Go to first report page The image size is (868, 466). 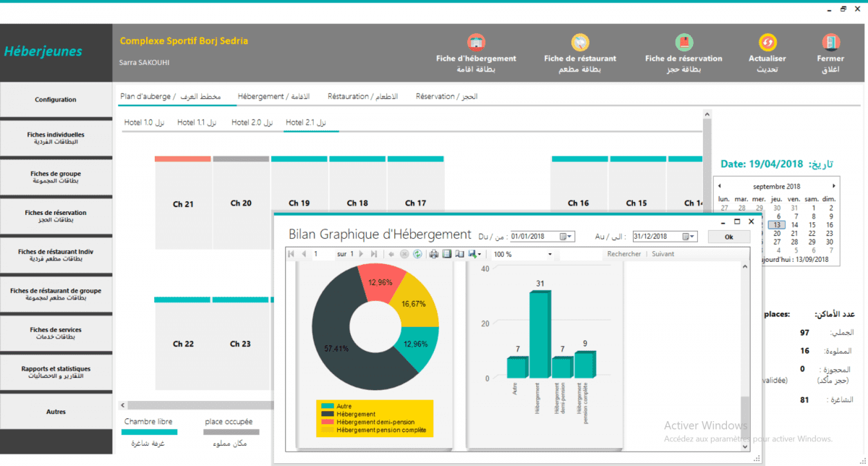pyautogui.click(x=292, y=254)
